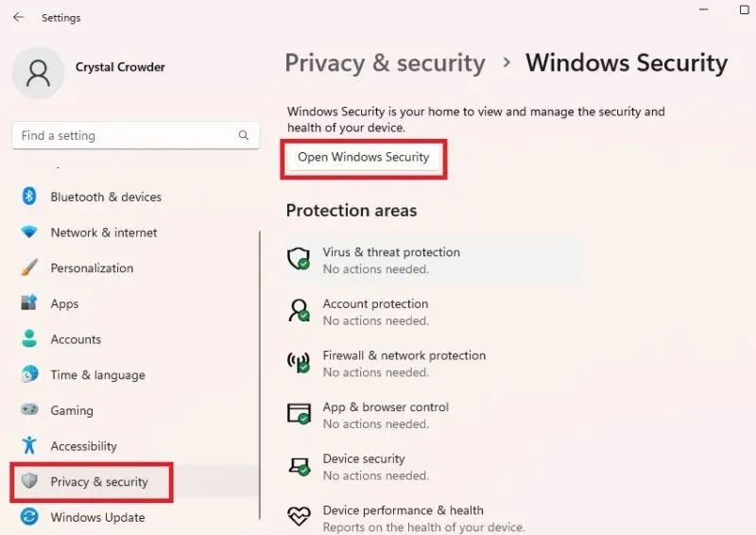756x535 pixels.
Task: Go to Accounts settings
Action: (76, 339)
